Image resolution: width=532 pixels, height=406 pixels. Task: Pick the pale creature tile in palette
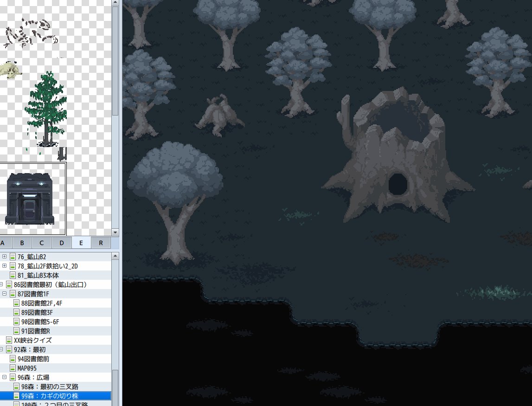(11, 69)
